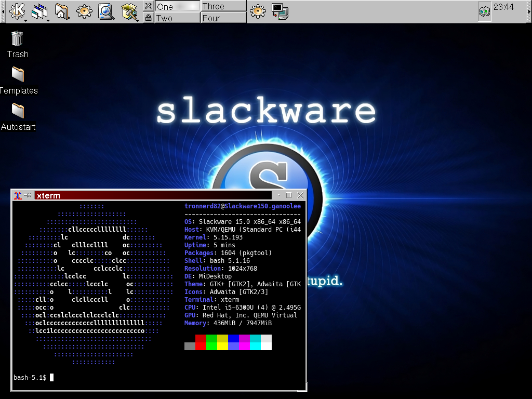
Task: Go to virtual desktop Four
Action: pos(223,18)
